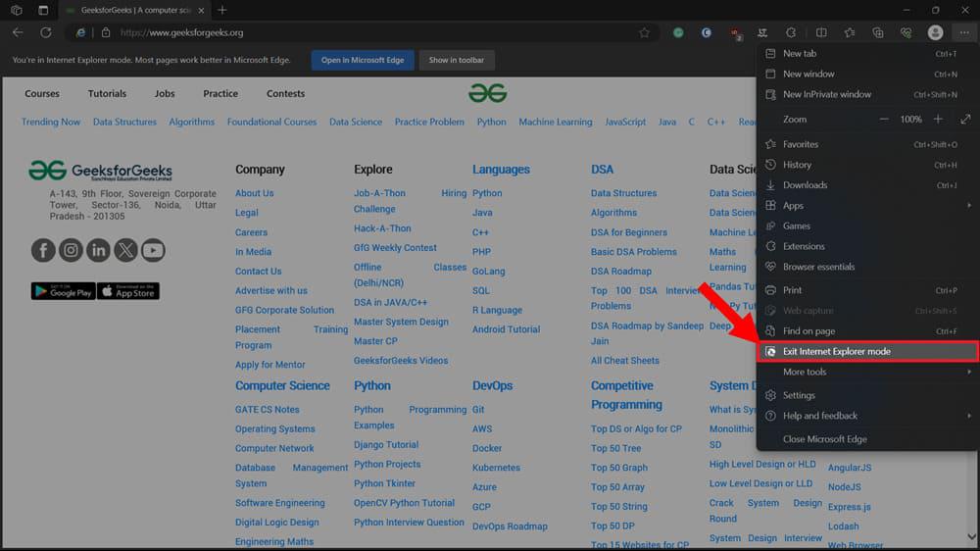The image size is (980, 551).
Task: Click Trending Now link
Action: pos(51,122)
